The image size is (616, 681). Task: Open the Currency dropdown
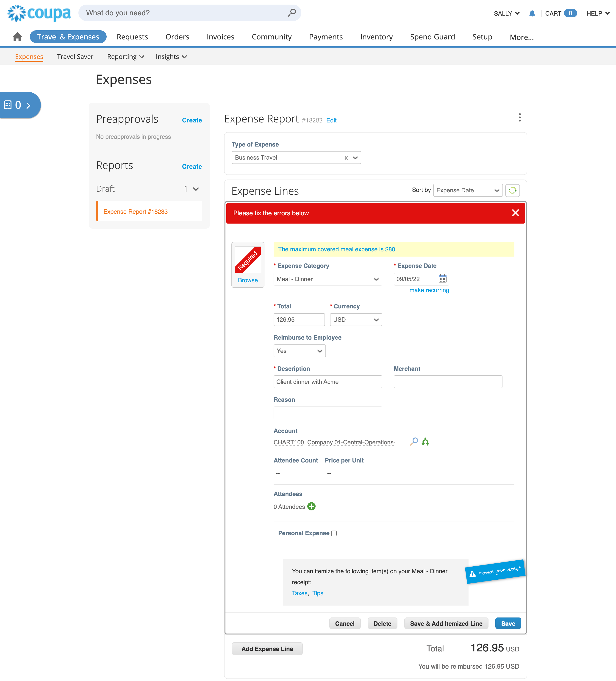click(x=356, y=320)
